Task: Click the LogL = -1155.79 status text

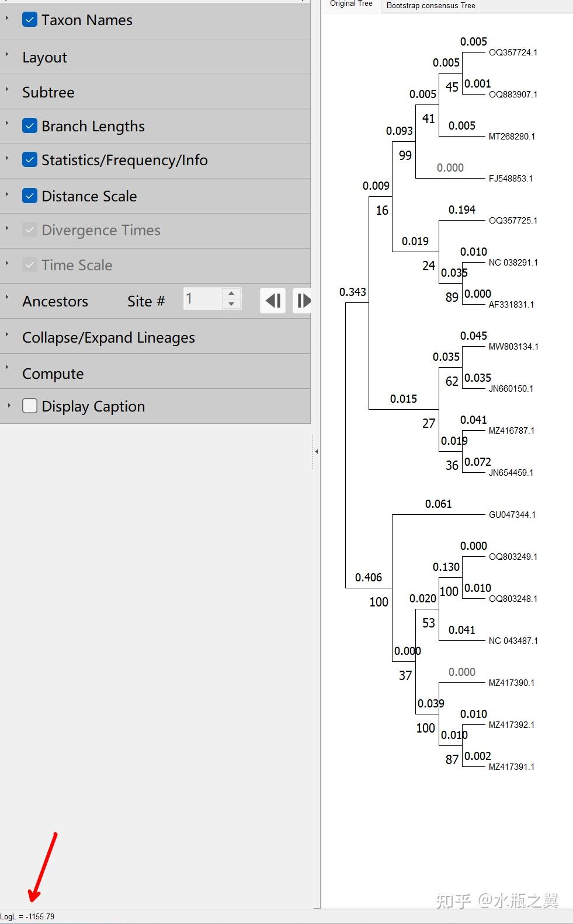Action: click(x=27, y=916)
